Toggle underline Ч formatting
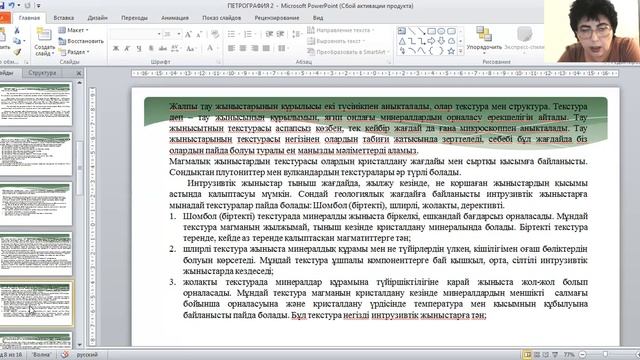This screenshot has width=640, height=360. coord(139,48)
